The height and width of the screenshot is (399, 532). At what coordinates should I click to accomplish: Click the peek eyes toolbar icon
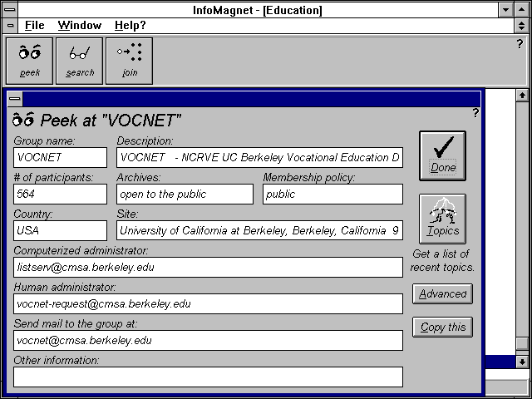pyautogui.click(x=30, y=60)
